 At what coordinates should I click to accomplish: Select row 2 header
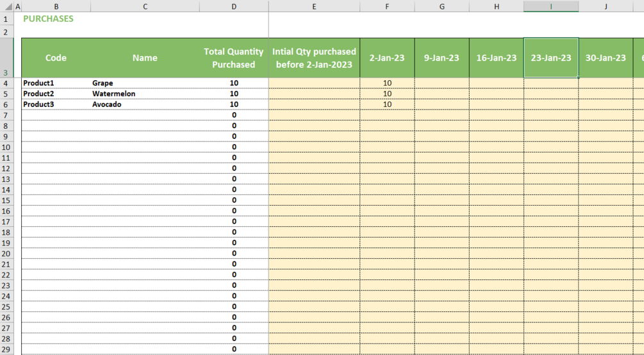click(x=6, y=32)
